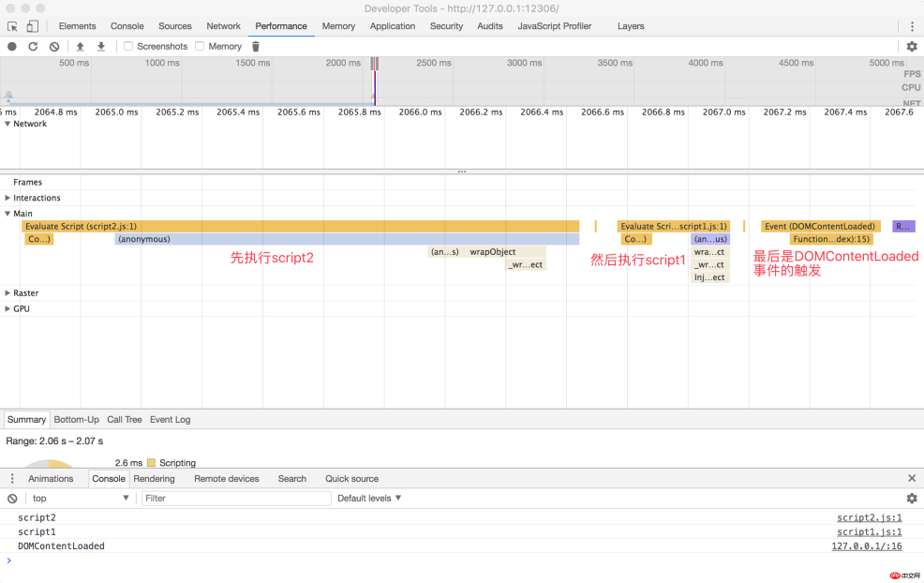Click the console Filter input field
The height and width of the screenshot is (583, 924).
[x=236, y=499]
